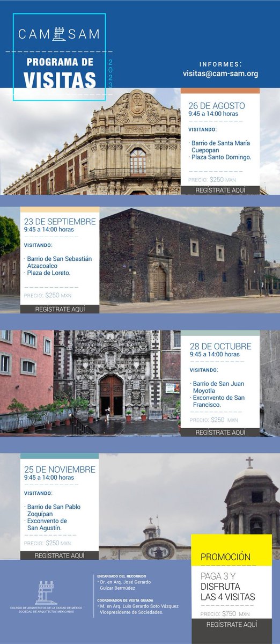
Task: Click REGÍSTRATE AQUÍ for 23 de Septiembre
Action: (x=60, y=309)
